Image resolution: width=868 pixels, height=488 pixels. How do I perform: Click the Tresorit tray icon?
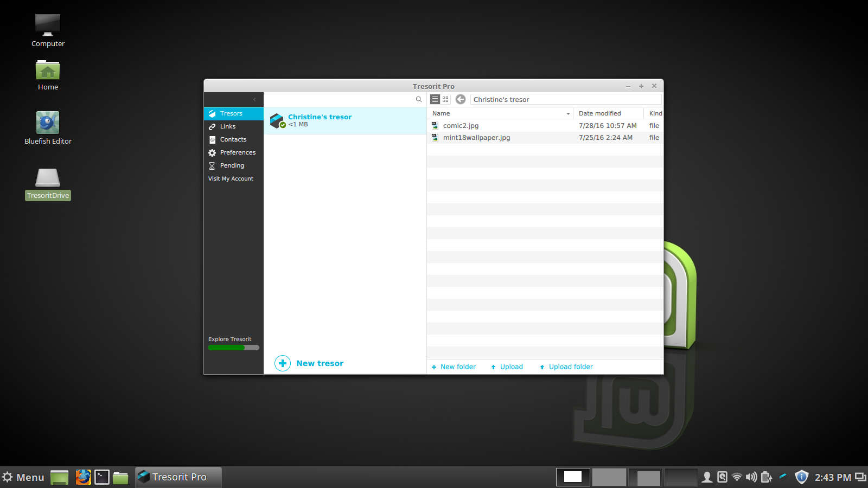pyautogui.click(x=783, y=477)
